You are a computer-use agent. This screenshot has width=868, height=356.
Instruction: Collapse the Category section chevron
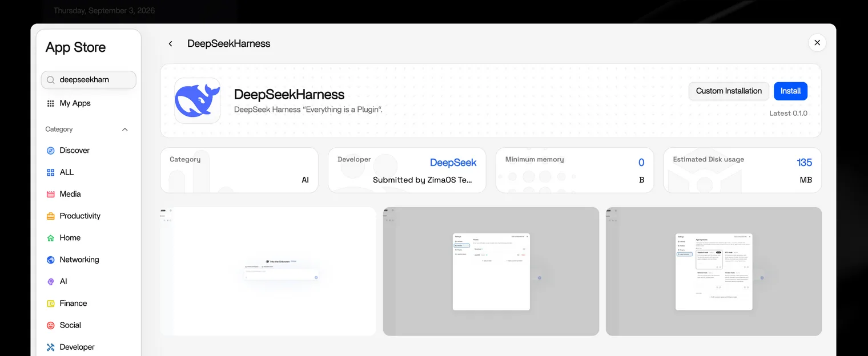coord(125,130)
